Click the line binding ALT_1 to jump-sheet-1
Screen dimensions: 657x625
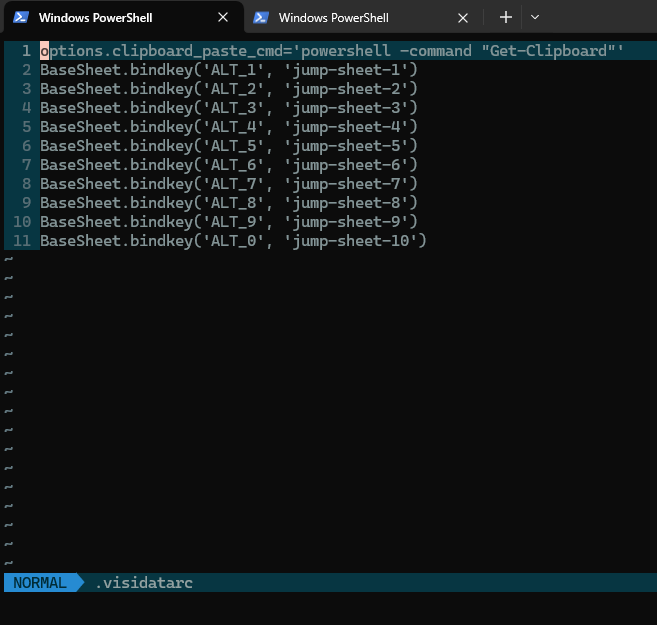point(229,70)
